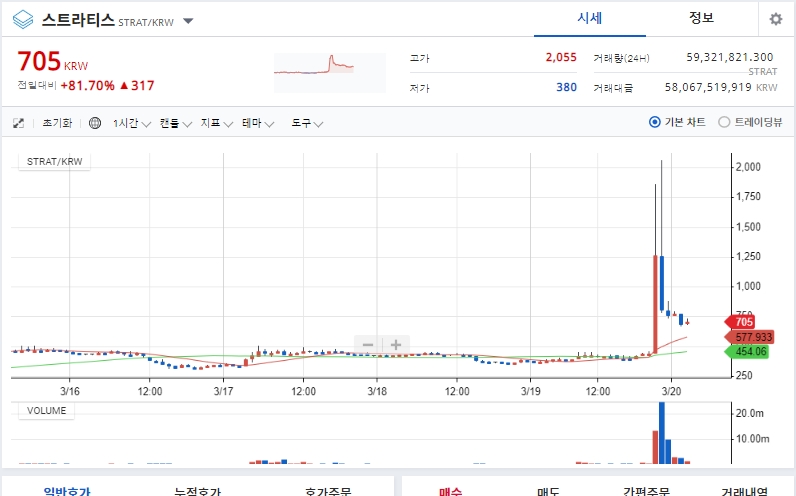
Task: Click the 3/16 date axis label
Action: [70, 391]
